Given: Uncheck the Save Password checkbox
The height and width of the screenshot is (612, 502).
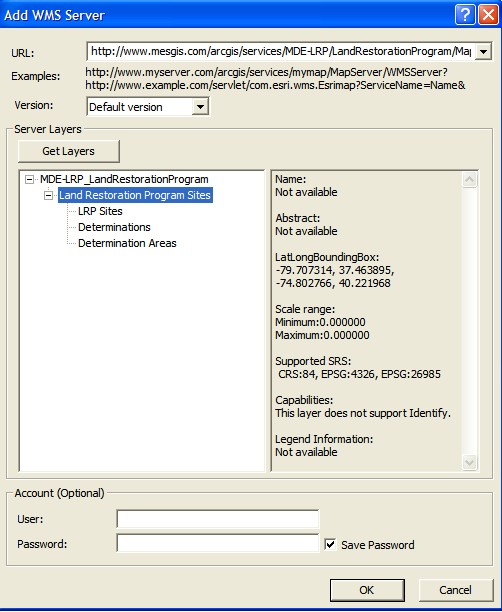Looking at the screenshot, I should [x=330, y=544].
